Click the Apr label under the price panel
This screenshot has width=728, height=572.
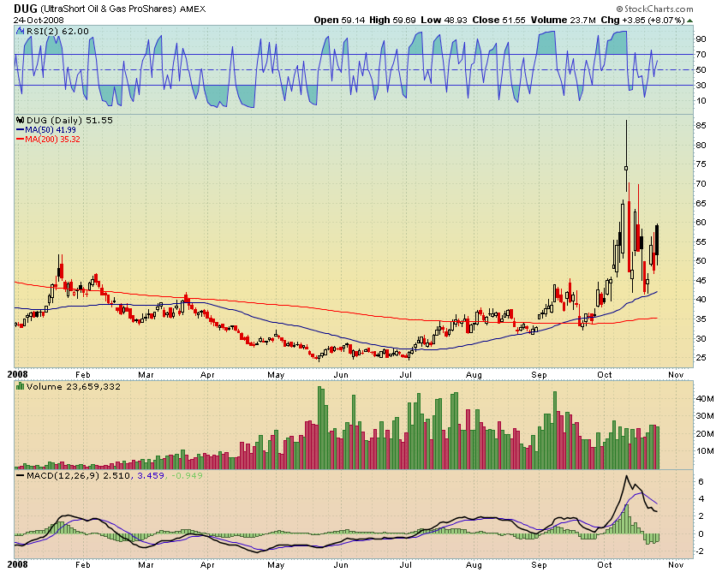click(207, 375)
